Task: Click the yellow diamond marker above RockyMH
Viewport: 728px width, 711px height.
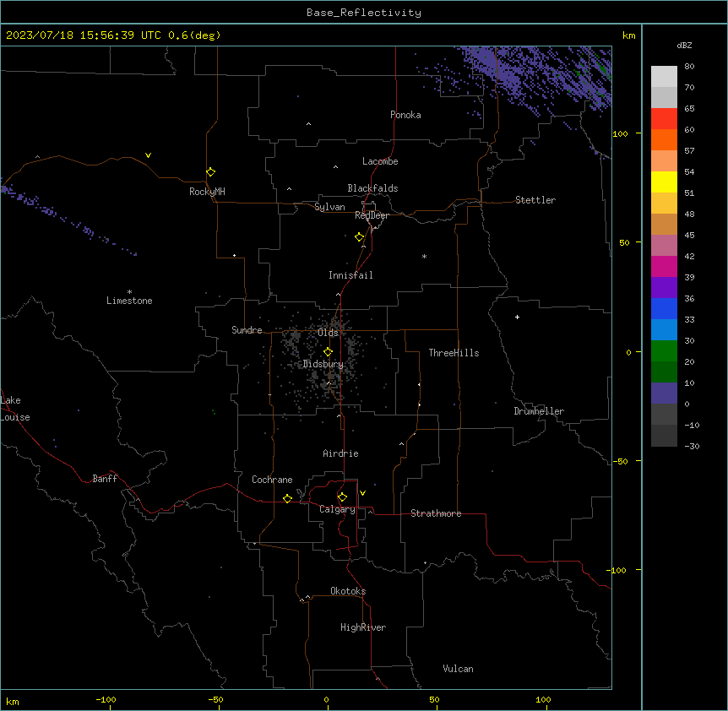Action: (x=210, y=171)
